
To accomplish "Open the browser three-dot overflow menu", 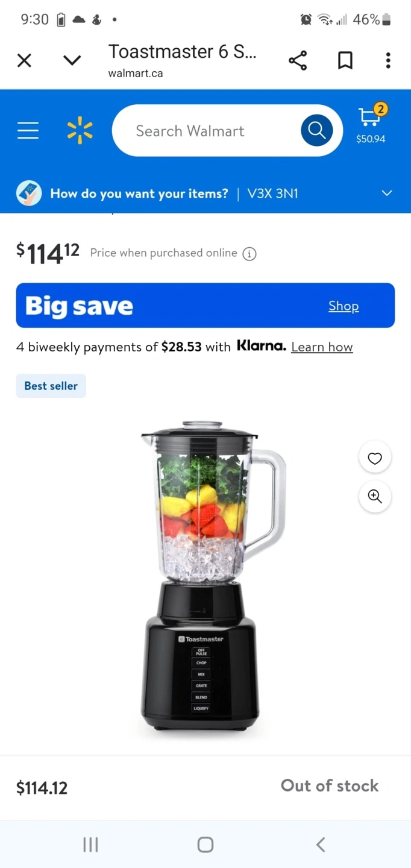I will [388, 60].
